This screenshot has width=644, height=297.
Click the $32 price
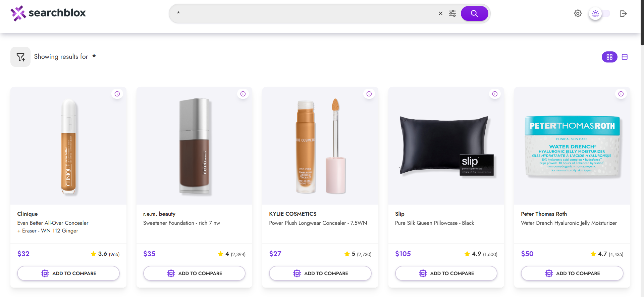coord(23,254)
